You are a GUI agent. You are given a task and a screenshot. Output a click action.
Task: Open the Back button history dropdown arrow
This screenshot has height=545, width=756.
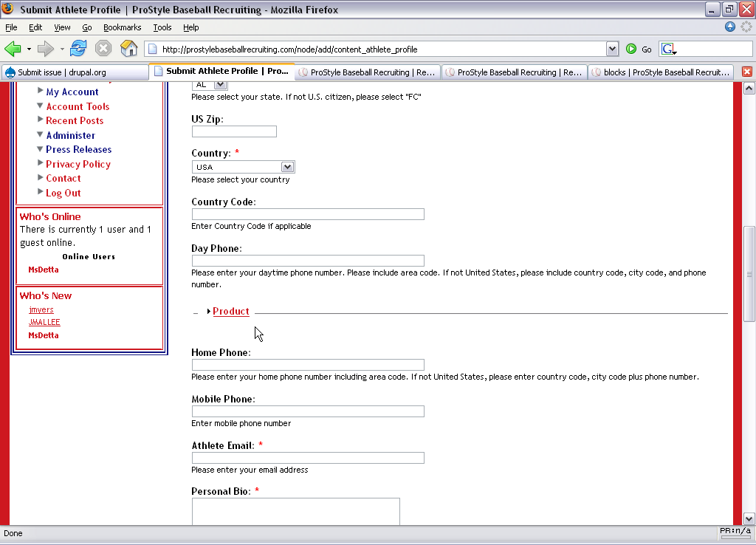29,49
